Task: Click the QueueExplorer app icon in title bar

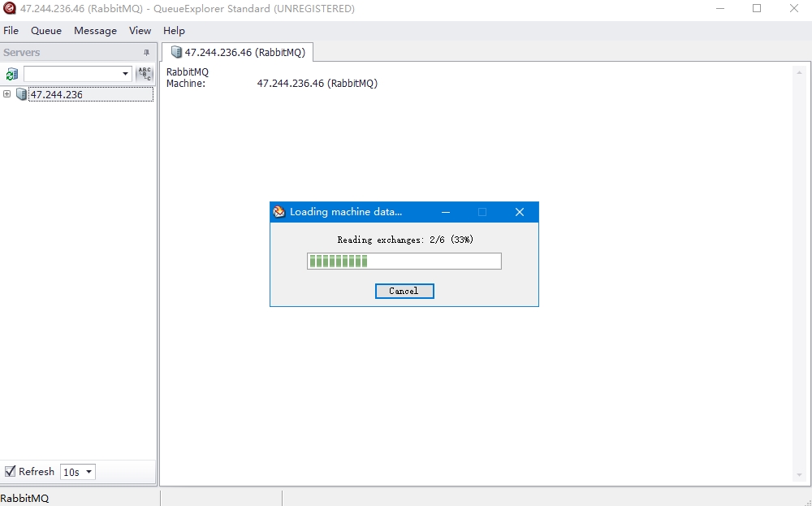Action: pyautogui.click(x=10, y=9)
